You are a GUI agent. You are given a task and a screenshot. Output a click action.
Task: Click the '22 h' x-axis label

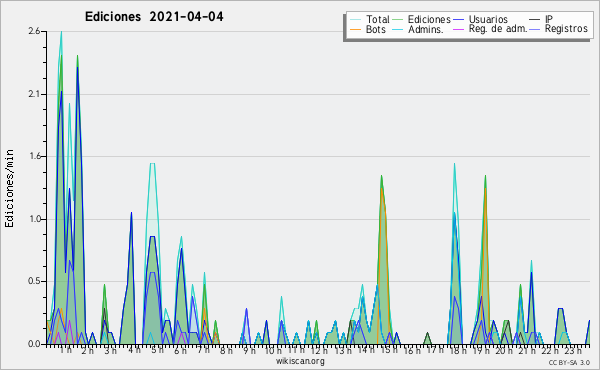[550, 350]
